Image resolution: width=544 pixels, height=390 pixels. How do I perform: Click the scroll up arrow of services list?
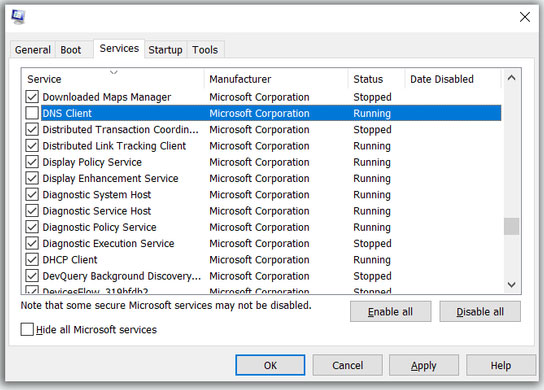pyautogui.click(x=511, y=78)
